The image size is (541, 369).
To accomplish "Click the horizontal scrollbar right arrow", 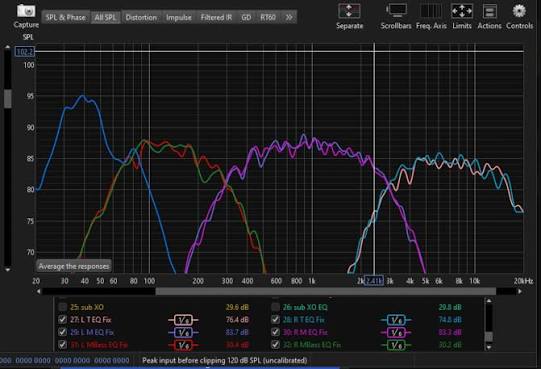I will (x=520, y=292).
